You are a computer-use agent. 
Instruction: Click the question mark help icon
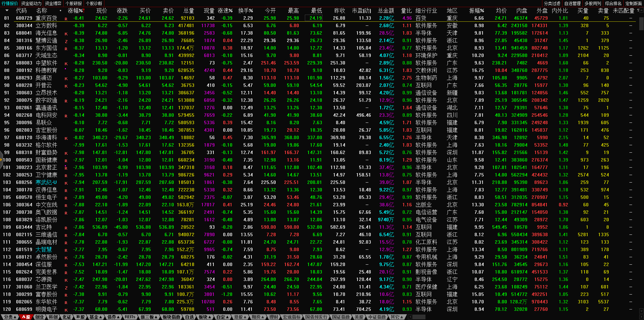coord(638,11)
